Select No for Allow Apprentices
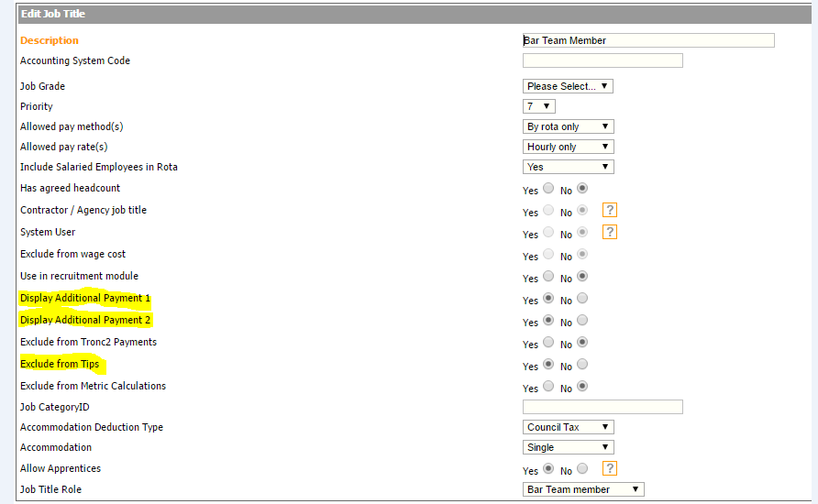The image size is (818, 504). coord(582,469)
